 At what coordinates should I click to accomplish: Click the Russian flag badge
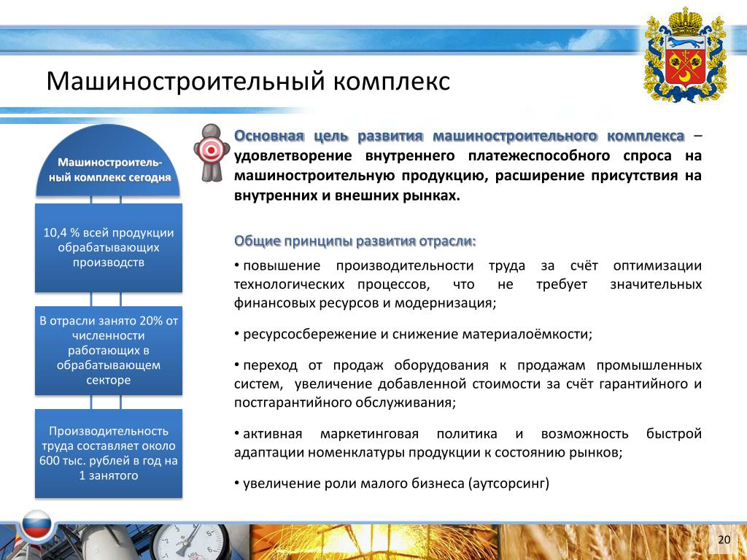pyautogui.click(x=36, y=525)
